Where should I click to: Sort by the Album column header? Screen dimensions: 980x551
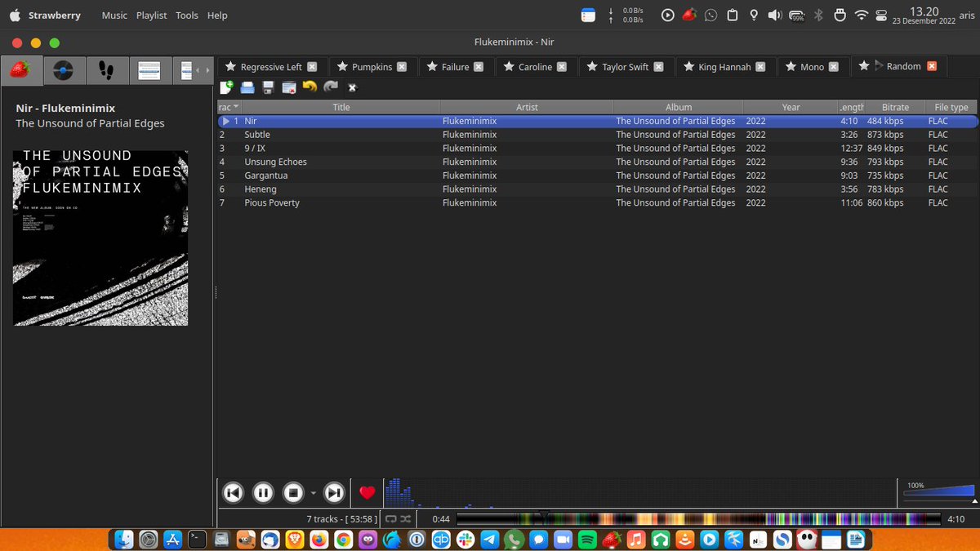click(x=679, y=107)
